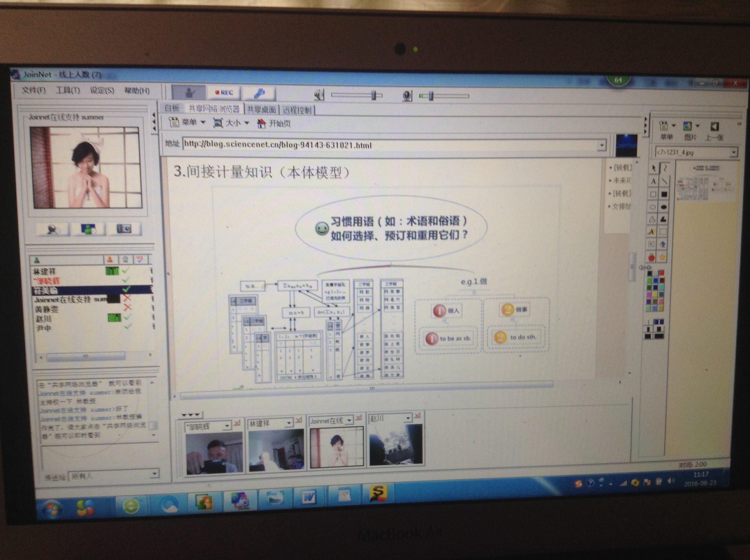Screen dimensions: 750x560
Task: Toggle the green check status for 林建祥
Action: click(126, 270)
